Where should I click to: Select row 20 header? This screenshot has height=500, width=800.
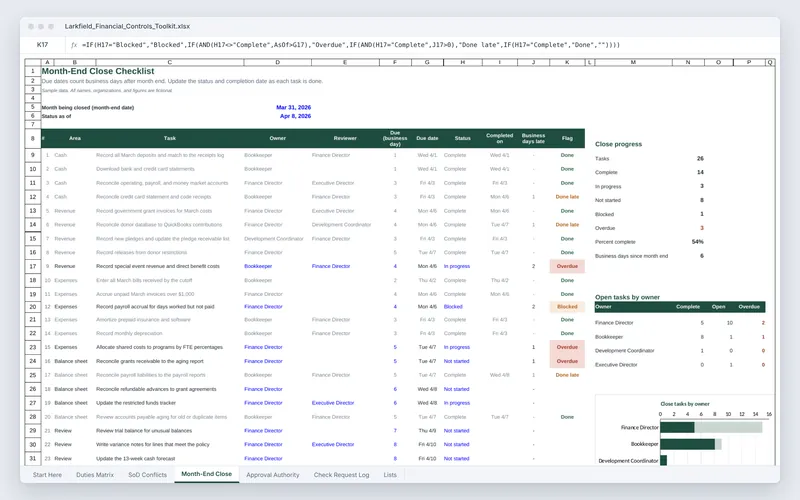click(33, 307)
